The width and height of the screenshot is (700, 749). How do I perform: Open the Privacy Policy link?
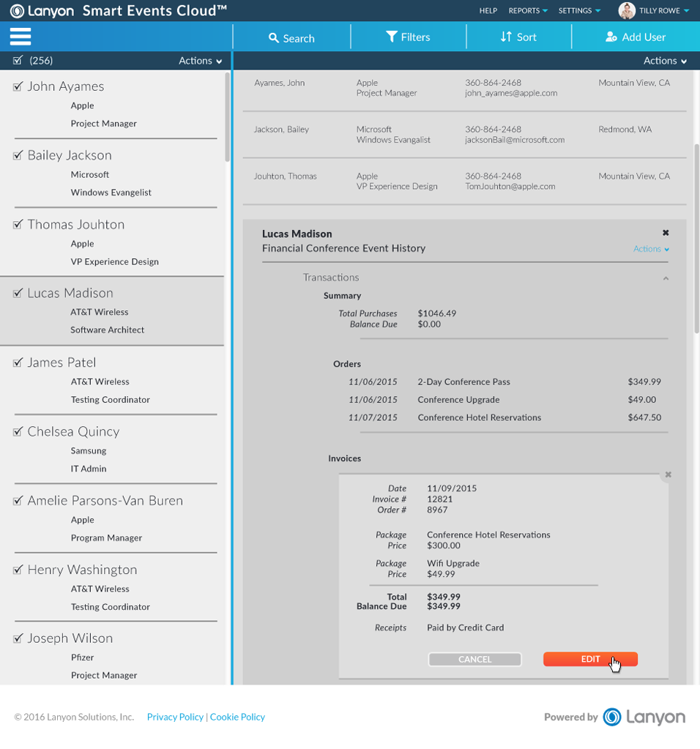[x=175, y=717]
